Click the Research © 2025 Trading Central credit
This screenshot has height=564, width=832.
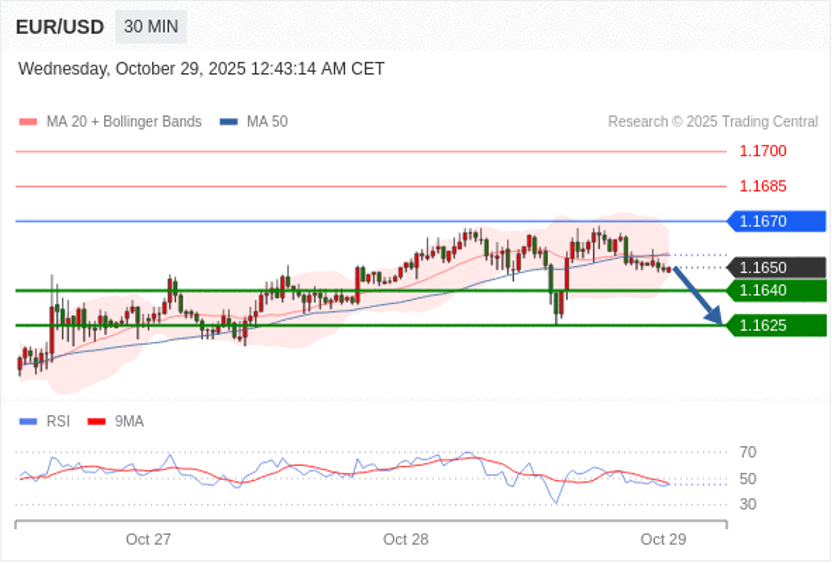713,122
